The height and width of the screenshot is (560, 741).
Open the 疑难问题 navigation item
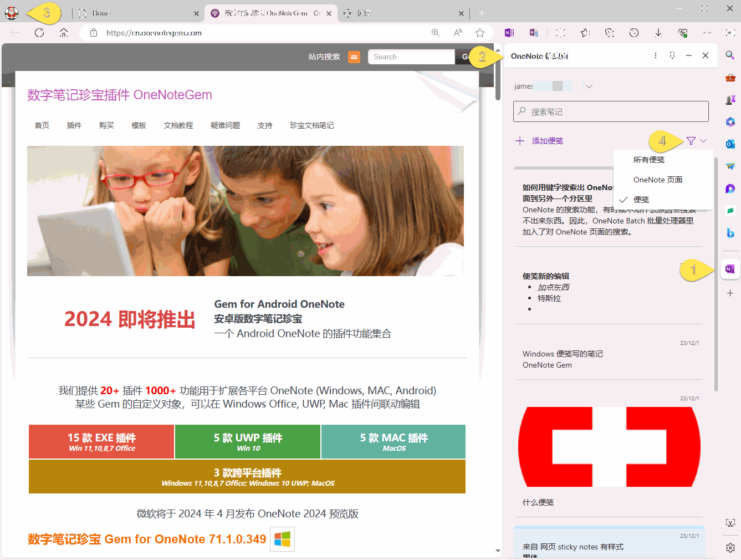[x=226, y=125]
